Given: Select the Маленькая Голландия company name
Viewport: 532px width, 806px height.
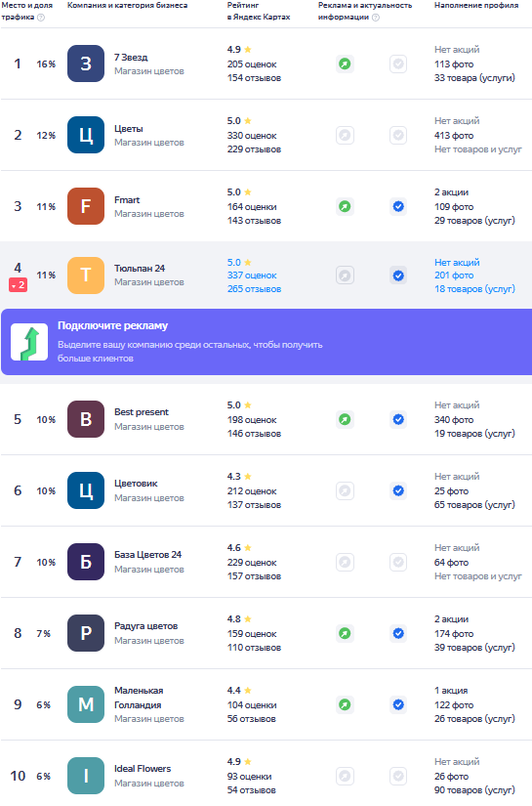Looking at the screenshot, I should click(x=139, y=698).
